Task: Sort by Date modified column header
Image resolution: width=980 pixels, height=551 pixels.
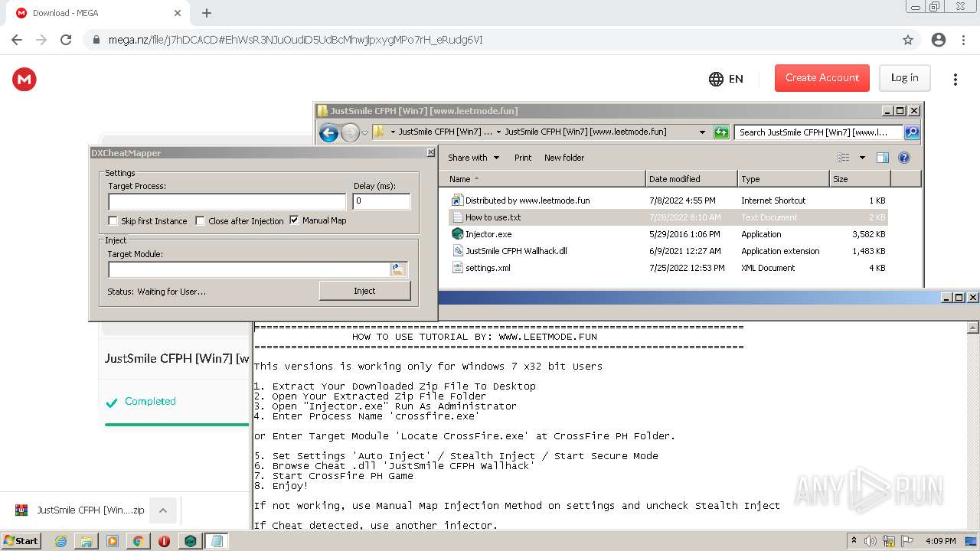Action: (x=691, y=179)
